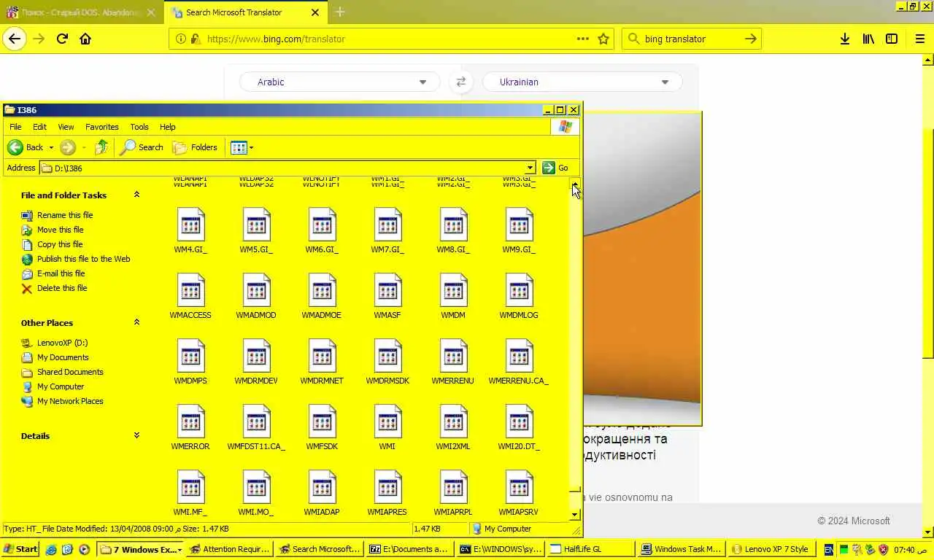Click Explorer vertical scrollbar down arrow
934x560 pixels.
pyautogui.click(x=575, y=514)
